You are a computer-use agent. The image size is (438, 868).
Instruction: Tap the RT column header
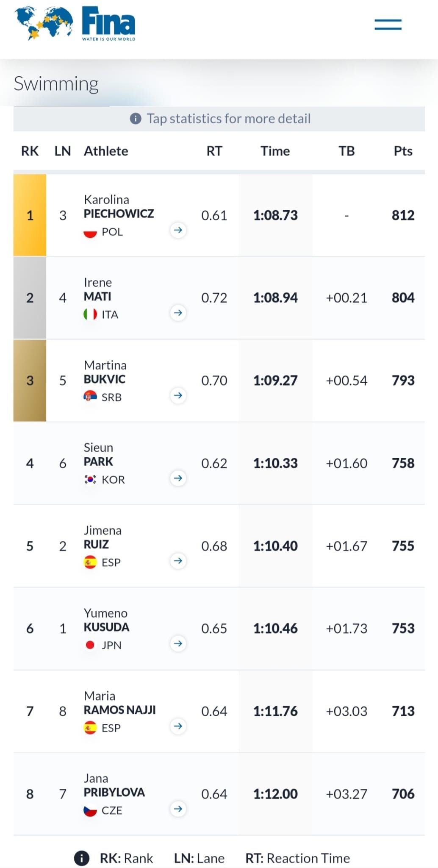(x=214, y=151)
